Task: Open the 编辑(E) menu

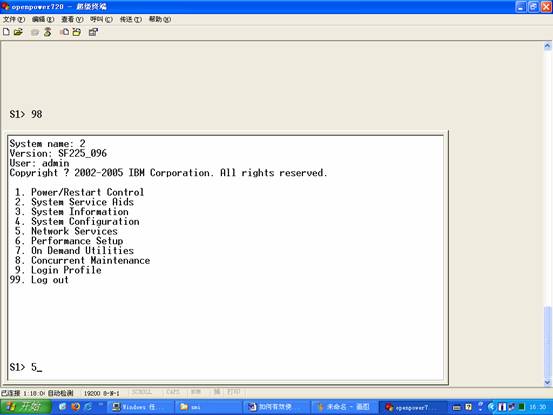Action: pyautogui.click(x=43, y=19)
